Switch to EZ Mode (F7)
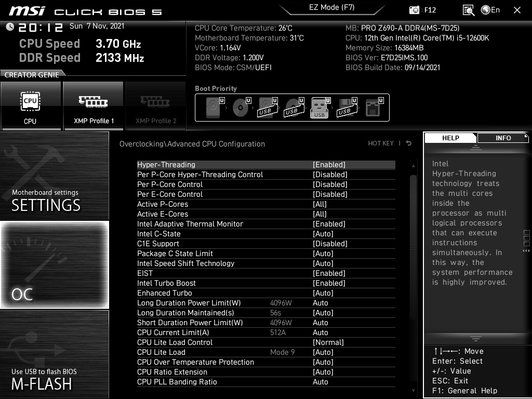 tap(331, 7)
